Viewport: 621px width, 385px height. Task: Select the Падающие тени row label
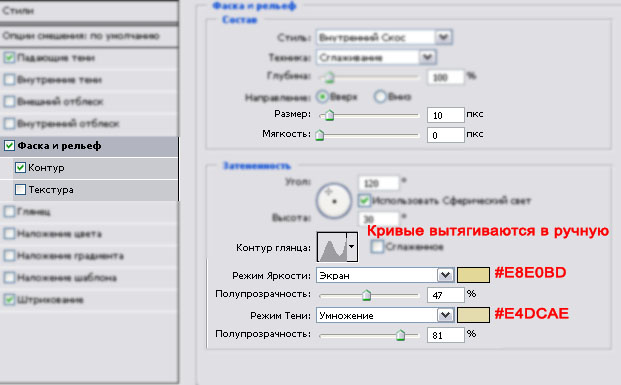[x=56, y=58]
